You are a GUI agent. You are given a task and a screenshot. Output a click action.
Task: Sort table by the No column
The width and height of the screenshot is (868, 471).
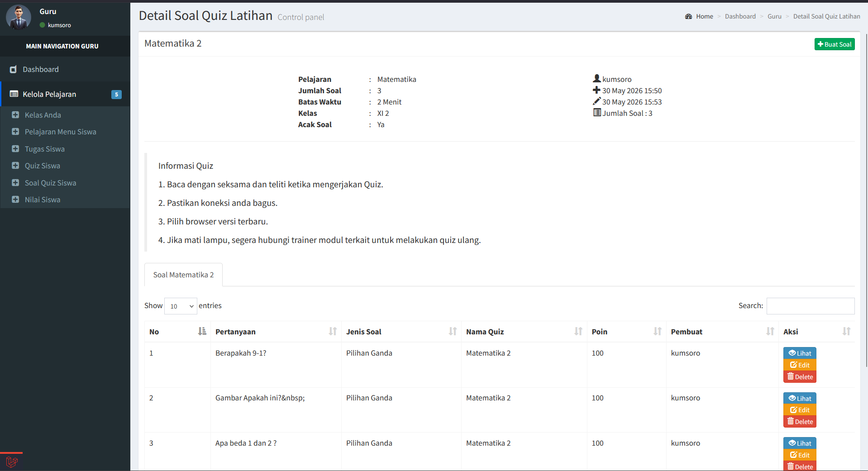click(177, 332)
